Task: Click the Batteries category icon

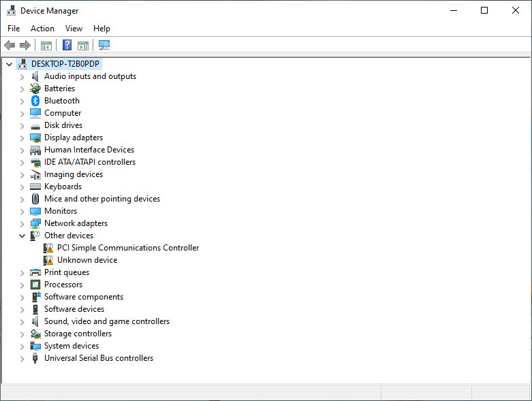Action: pyautogui.click(x=35, y=89)
